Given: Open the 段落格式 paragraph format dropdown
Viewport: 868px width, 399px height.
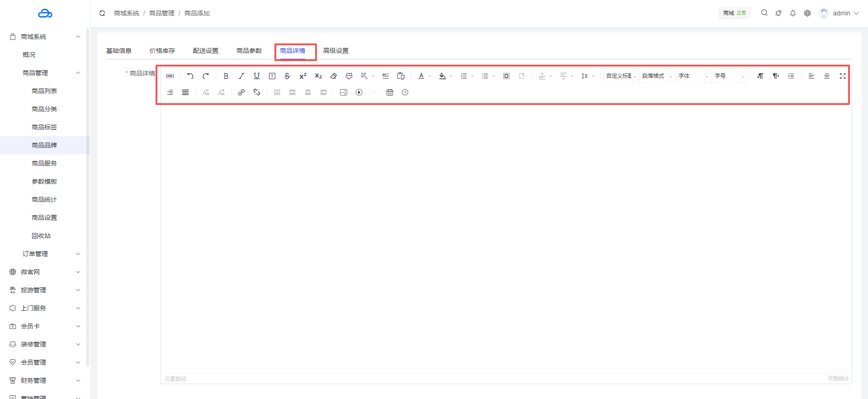Looking at the screenshot, I should pyautogui.click(x=657, y=76).
